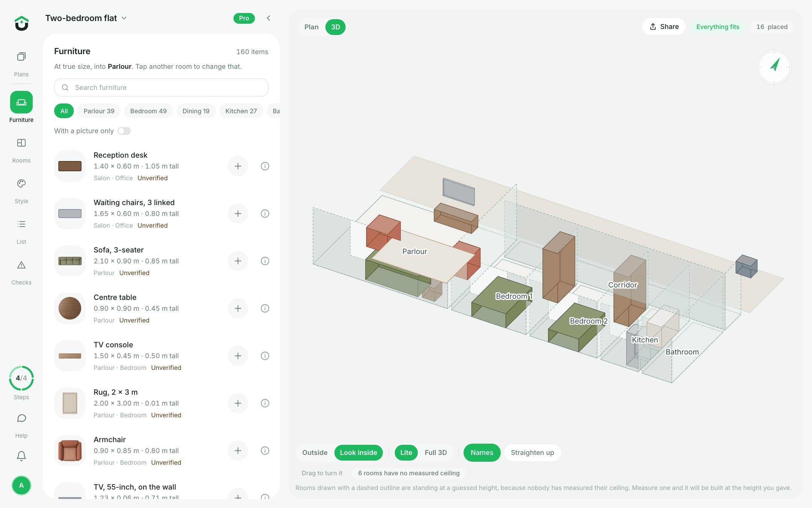Filter by Dining 19

click(196, 111)
